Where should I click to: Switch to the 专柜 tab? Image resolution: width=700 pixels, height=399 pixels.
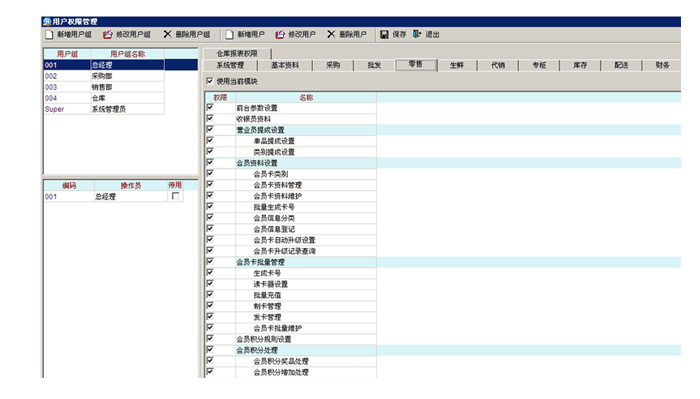(539, 65)
